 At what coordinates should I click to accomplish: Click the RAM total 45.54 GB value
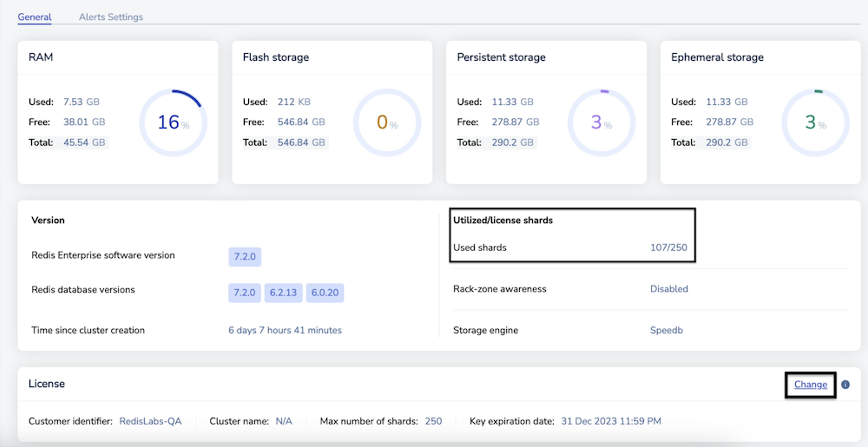click(84, 143)
